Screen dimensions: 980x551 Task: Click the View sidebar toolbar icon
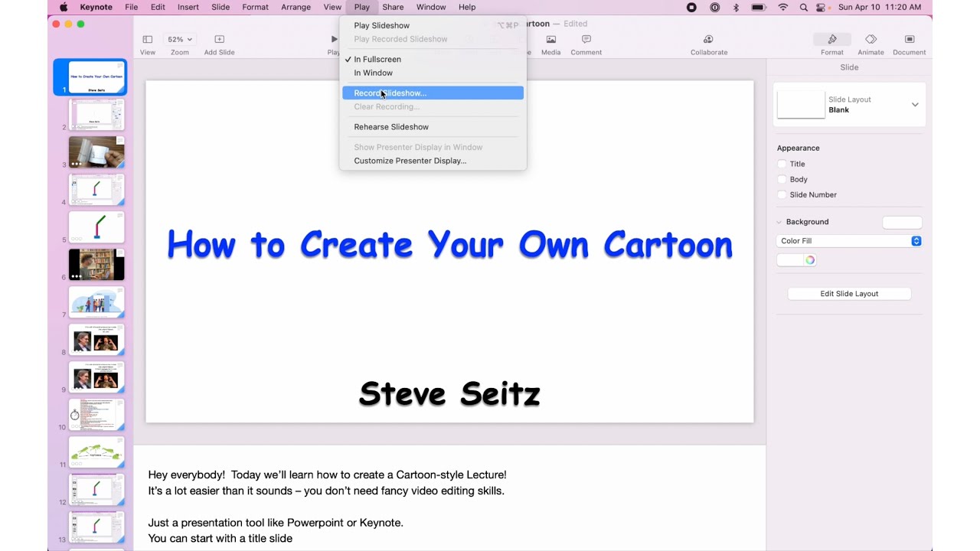[148, 39]
